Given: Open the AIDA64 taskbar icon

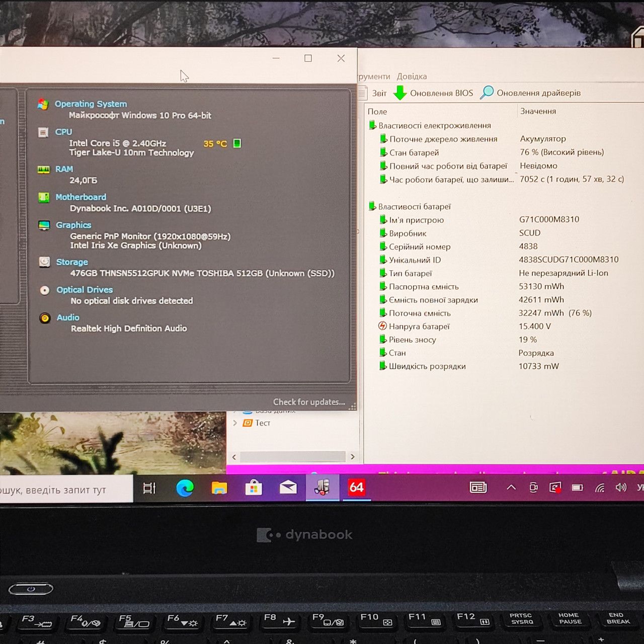Looking at the screenshot, I should pyautogui.click(x=356, y=487).
